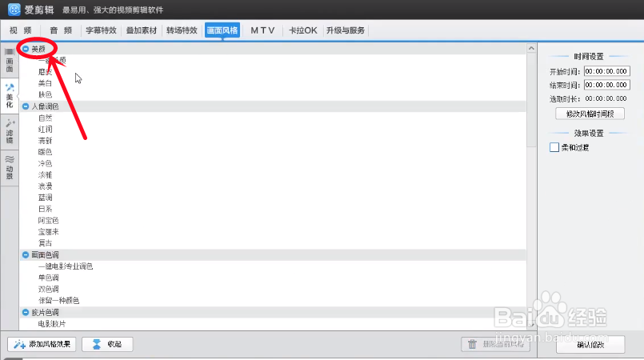Select the 自然 style
This screenshot has height=360, width=644.
tap(45, 118)
